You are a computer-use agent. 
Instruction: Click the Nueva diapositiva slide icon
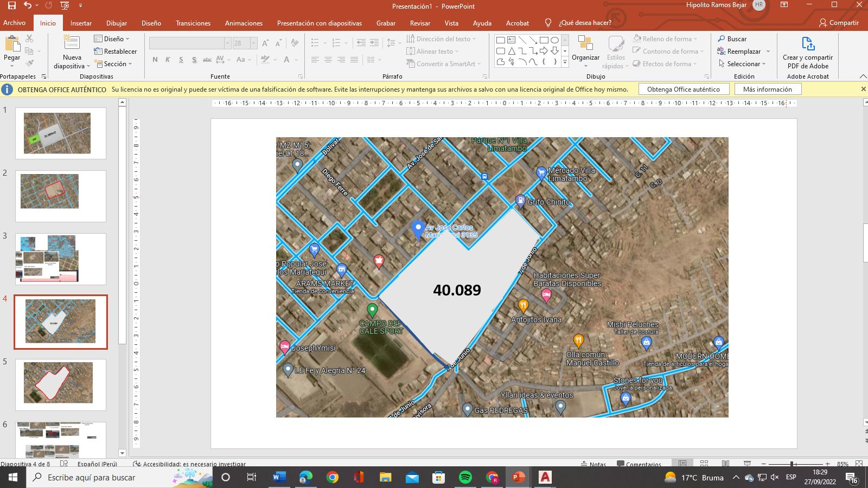coord(72,43)
